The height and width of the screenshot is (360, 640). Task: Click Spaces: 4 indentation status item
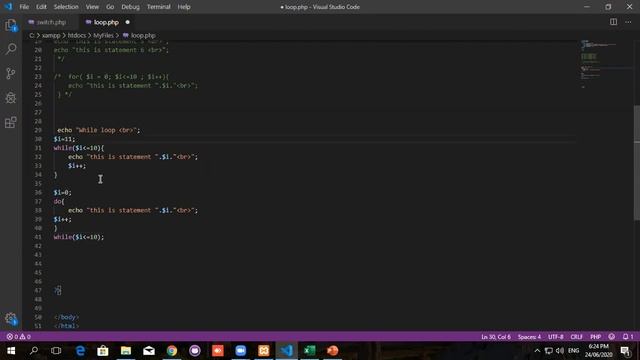tap(529, 337)
